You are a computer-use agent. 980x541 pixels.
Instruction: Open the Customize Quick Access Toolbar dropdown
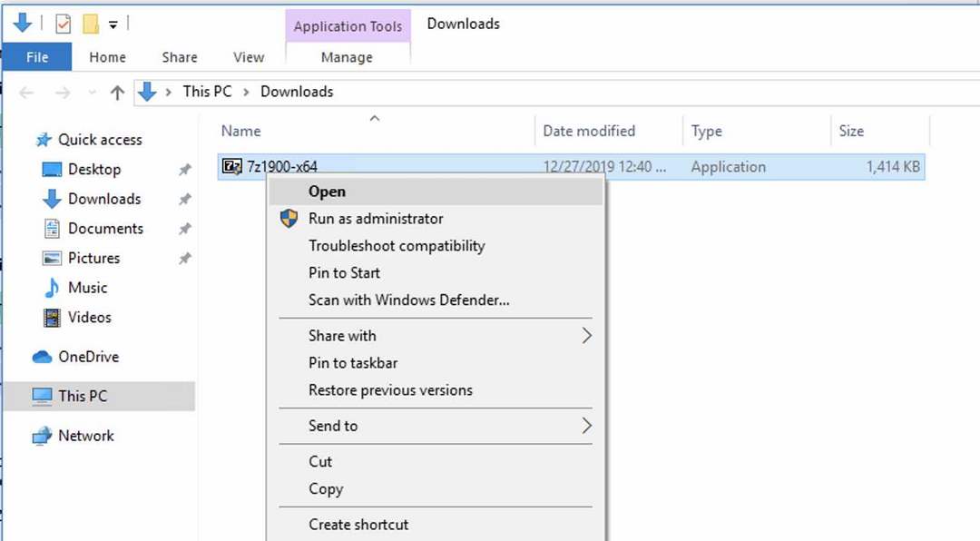[113, 25]
